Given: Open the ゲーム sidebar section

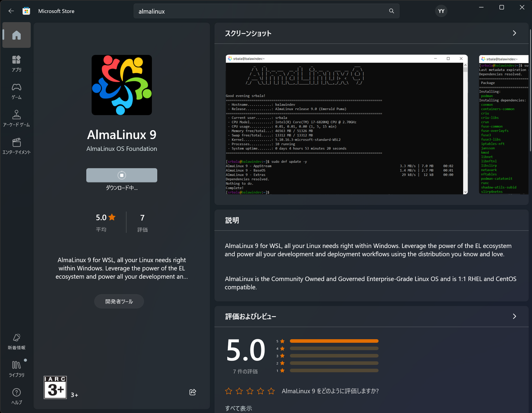Looking at the screenshot, I should click(17, 91).
